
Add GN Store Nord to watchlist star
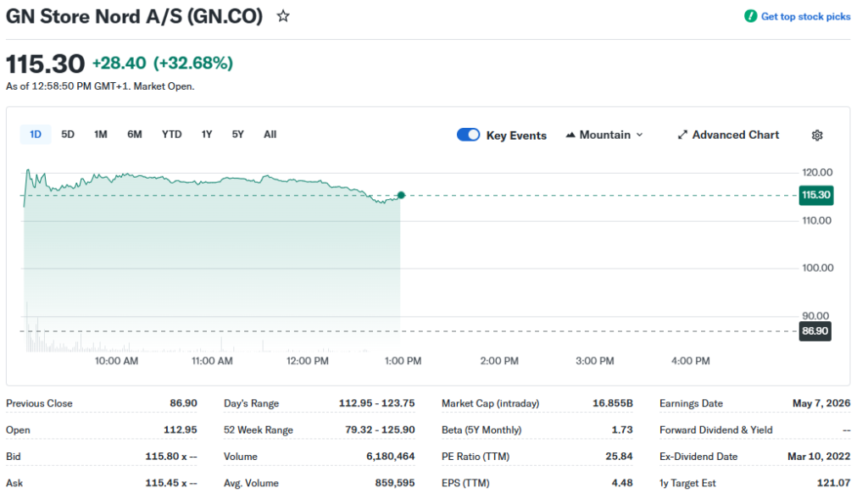283,16
